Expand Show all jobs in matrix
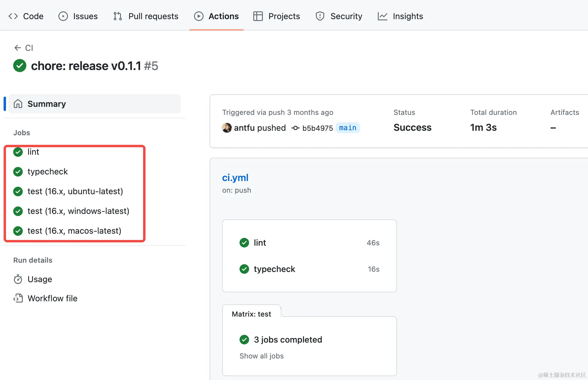 click(x=261, y=356)
